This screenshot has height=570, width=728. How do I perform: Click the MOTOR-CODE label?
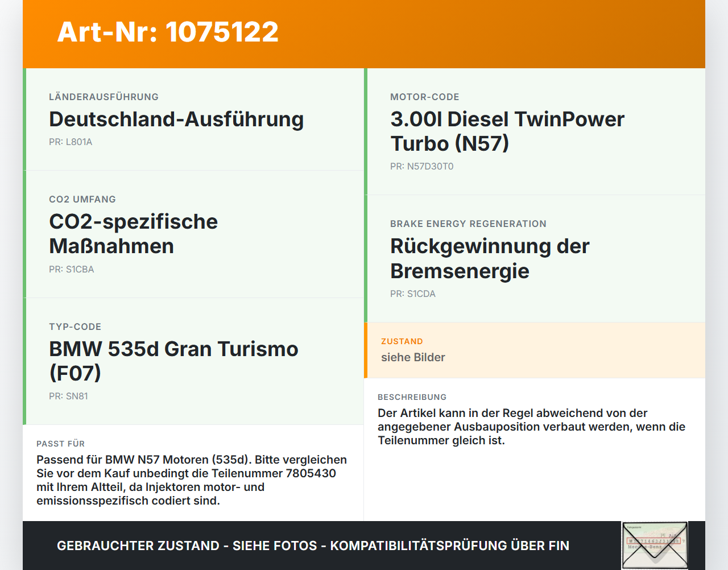point(425,97)
